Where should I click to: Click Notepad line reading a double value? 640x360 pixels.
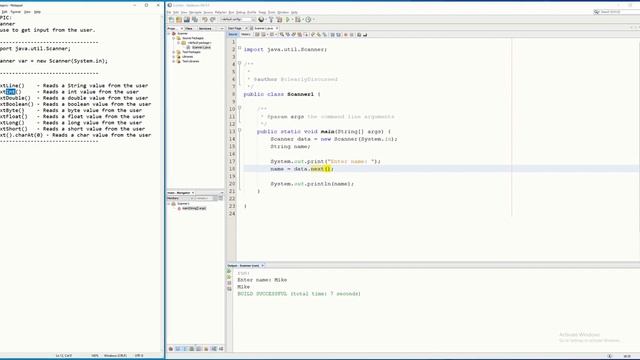74,98
